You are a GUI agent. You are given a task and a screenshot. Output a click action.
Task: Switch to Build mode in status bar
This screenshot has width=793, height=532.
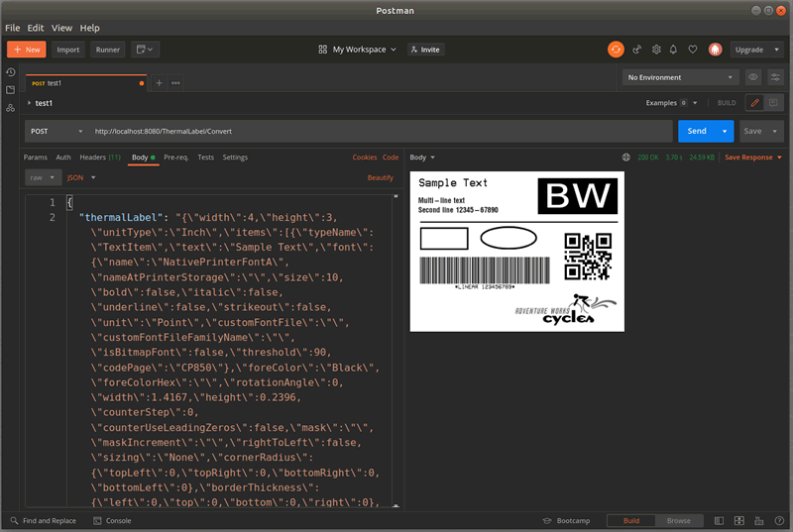click(x=628, y=520)
